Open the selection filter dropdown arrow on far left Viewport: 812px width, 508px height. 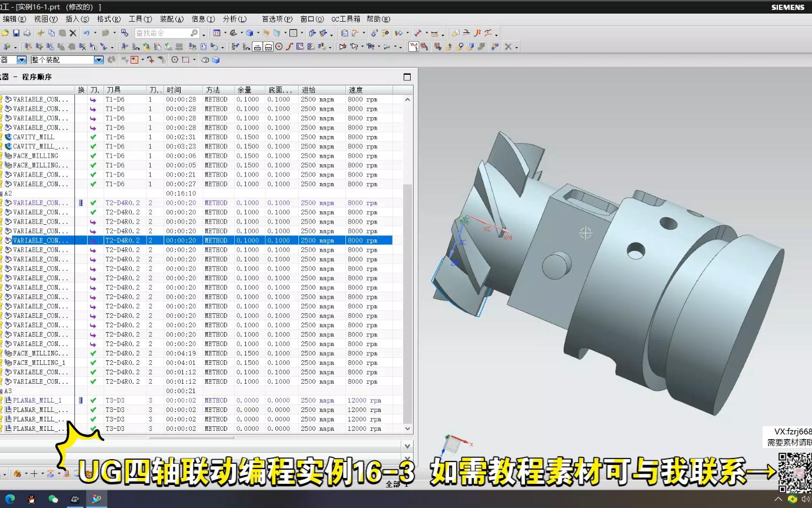coord(22,59)
